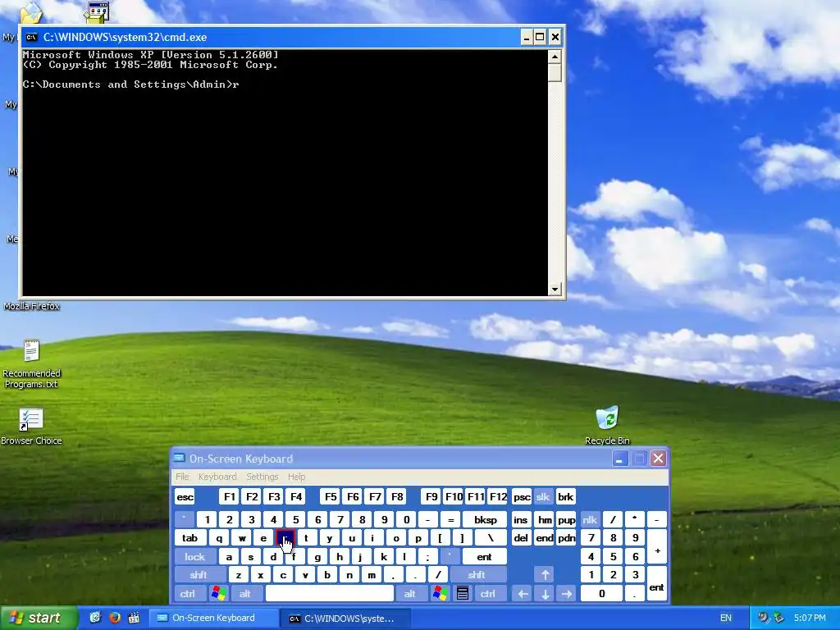Toggle the nlk (num lock) key
Image resolution: width=840 pixels, height=630 pixels.
pos(590,519)
